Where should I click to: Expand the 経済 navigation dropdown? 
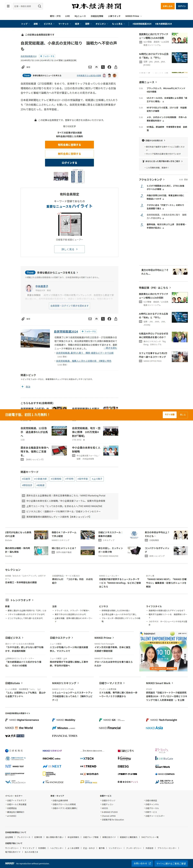(78, 24)
